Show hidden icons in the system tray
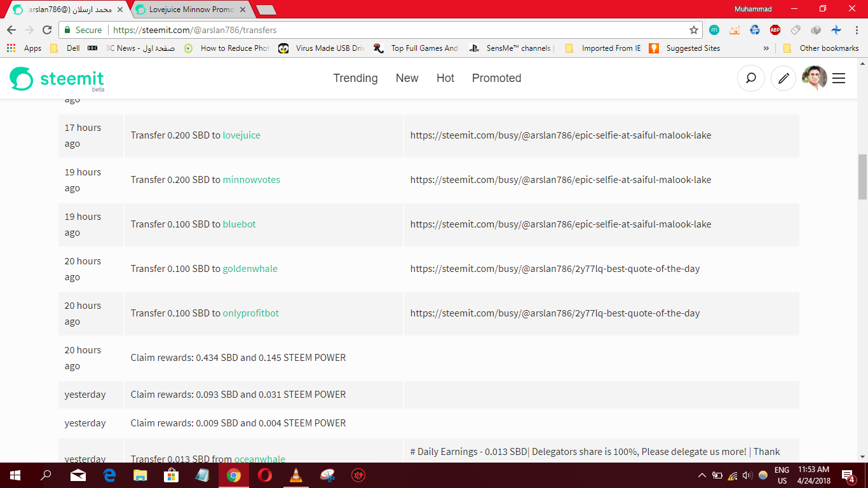Screen dimensions: 868x488 point(702,475)
